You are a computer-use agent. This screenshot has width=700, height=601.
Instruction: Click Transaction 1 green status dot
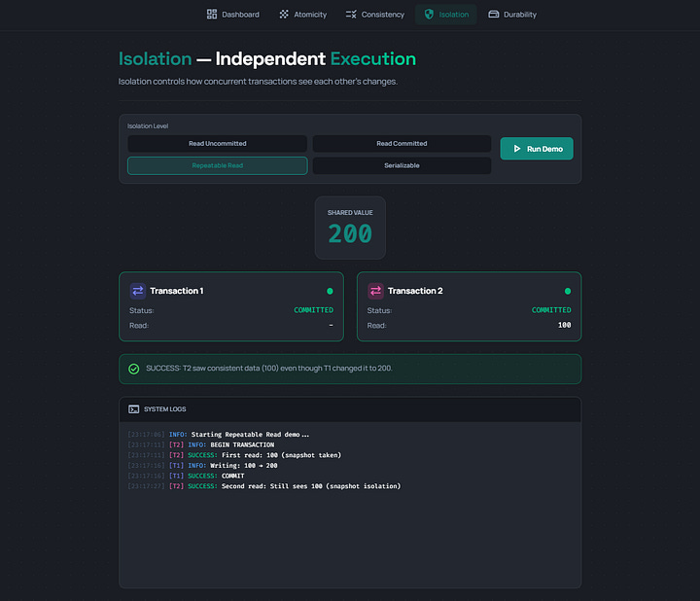tap(330, 291)
